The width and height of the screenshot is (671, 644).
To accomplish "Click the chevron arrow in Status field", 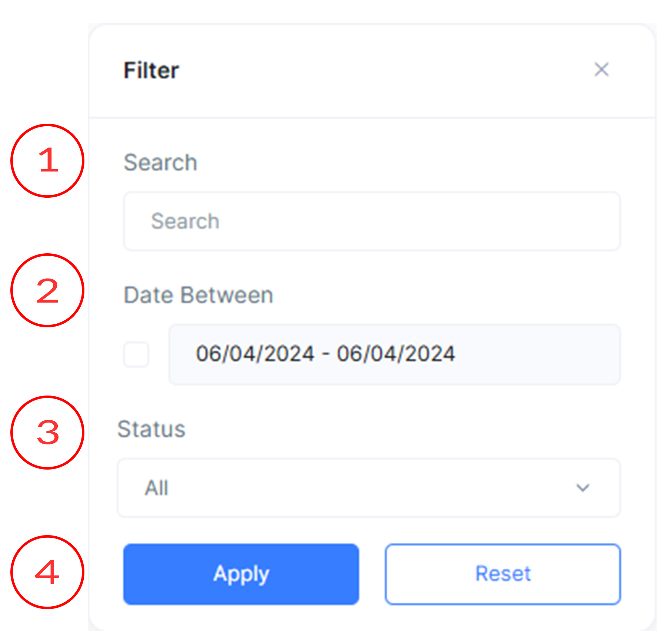I will tap(582, 488).
